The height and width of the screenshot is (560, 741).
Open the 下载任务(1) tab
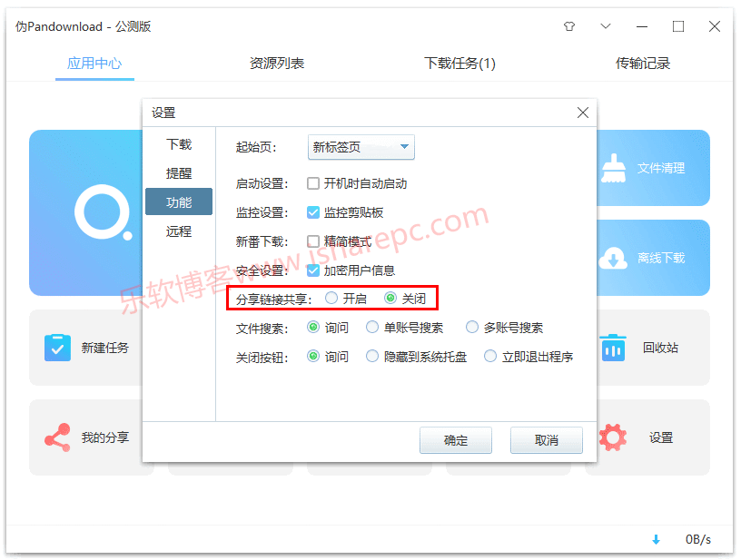coord(458,64)
